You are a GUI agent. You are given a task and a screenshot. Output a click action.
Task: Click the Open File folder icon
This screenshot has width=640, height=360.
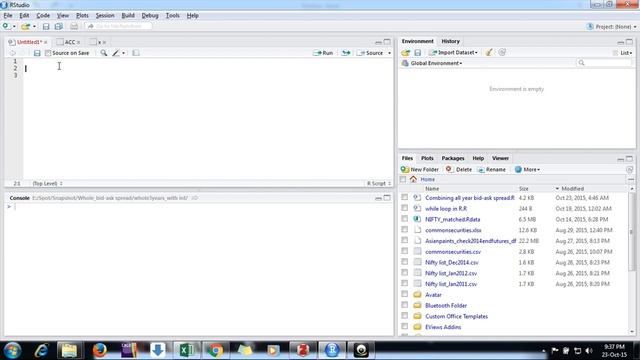click(25, 26)
